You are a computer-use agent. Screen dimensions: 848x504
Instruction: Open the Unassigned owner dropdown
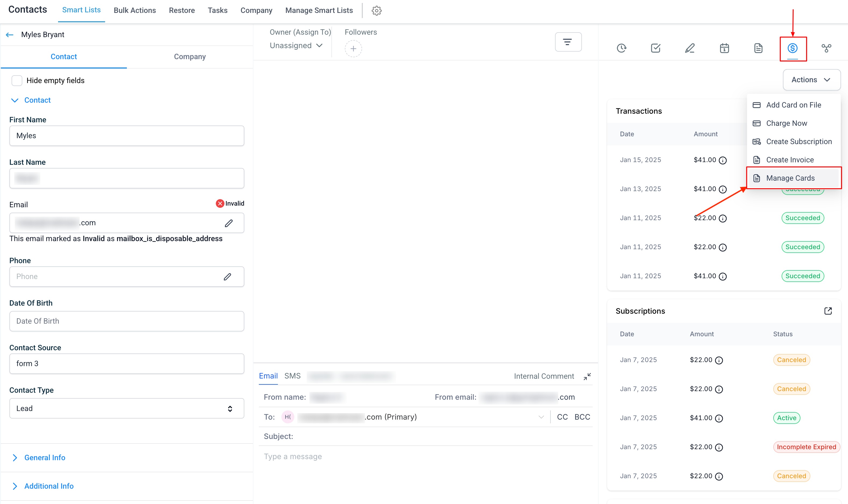296,45
